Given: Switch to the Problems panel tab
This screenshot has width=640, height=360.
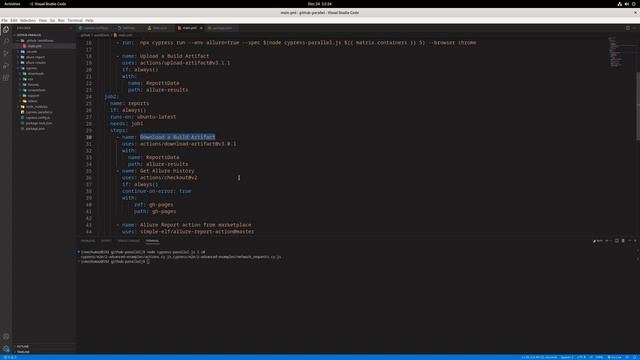Looking at the screenshot, I should pyautogui.click(x=88, y=241).
